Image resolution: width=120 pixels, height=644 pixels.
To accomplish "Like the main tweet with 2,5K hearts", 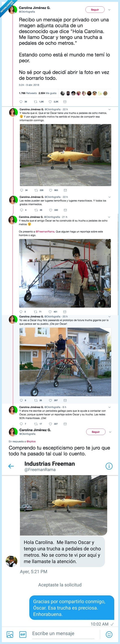I will pyautogui.click(x=53, y=102).
